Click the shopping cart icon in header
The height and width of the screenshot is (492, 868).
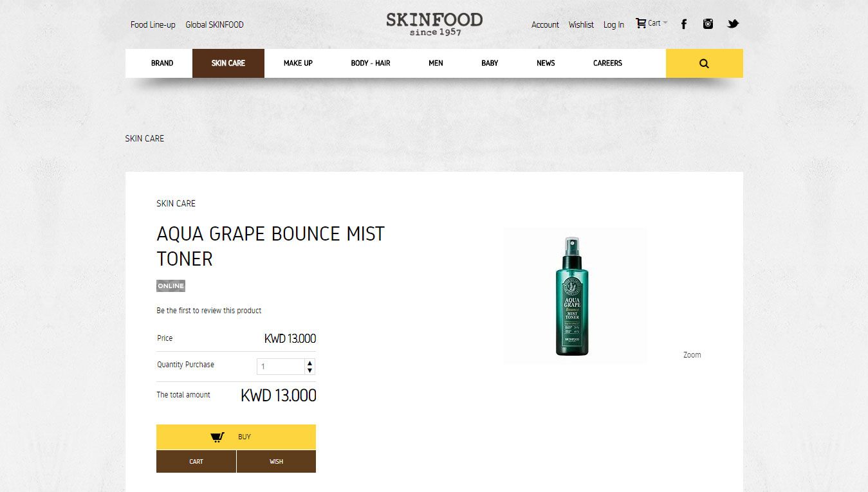[x=641, y=23]
